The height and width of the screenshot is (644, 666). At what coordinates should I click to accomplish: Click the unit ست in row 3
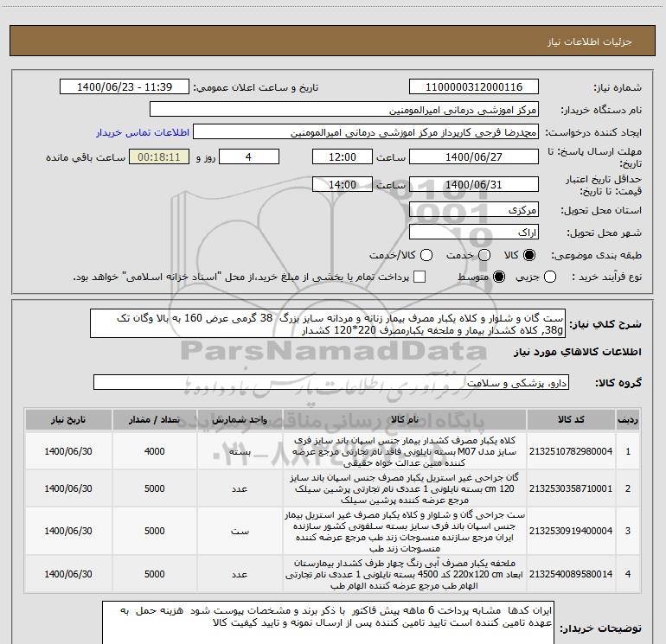[240, 531]
